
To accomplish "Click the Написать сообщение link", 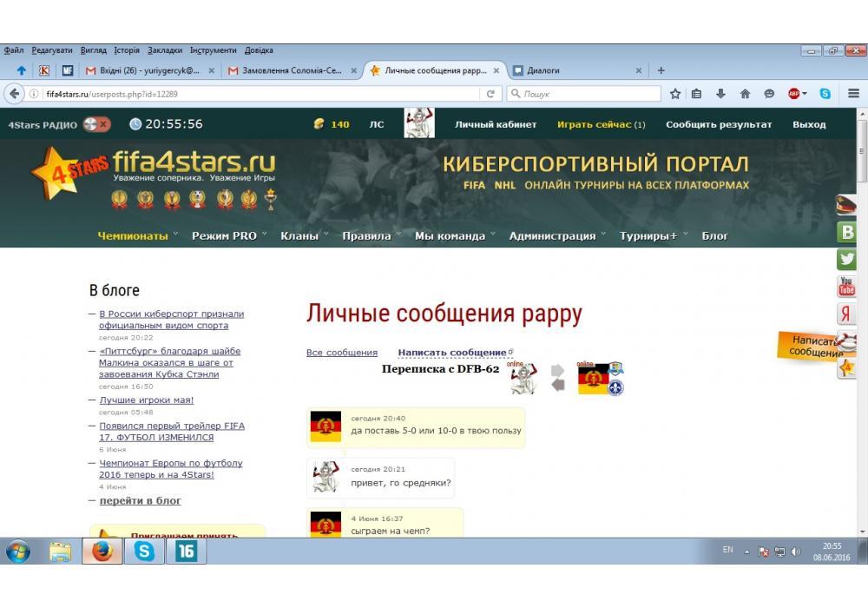I will point(451,353).
